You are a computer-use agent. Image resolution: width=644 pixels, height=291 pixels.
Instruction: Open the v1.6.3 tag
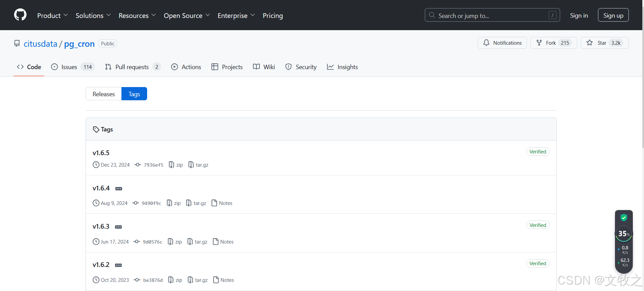coord(101,226)
